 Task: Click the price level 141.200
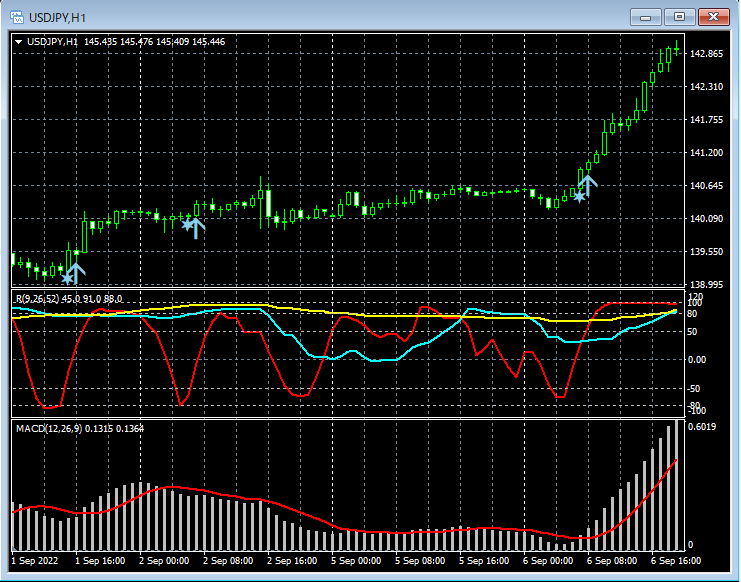[707, 153]
